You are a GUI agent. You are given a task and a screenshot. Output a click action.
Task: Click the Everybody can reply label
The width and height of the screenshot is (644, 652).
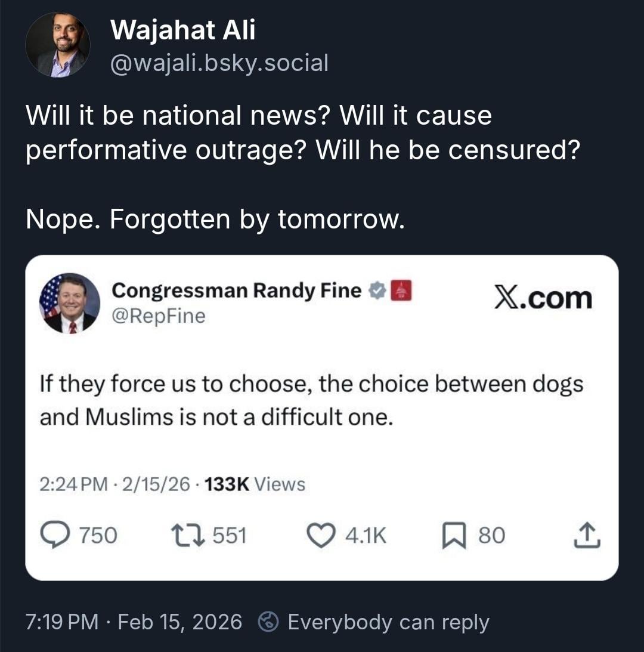[x=388, y=622]
